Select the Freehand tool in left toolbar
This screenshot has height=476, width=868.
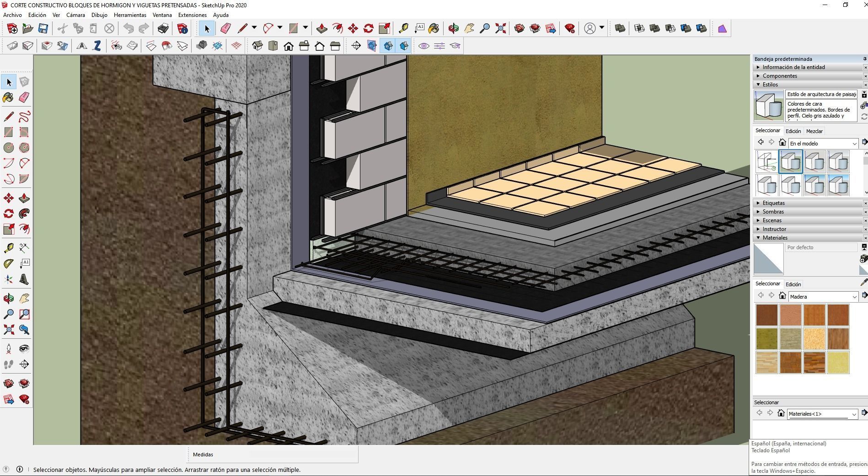pyautogui.click(x=24, y=116)
